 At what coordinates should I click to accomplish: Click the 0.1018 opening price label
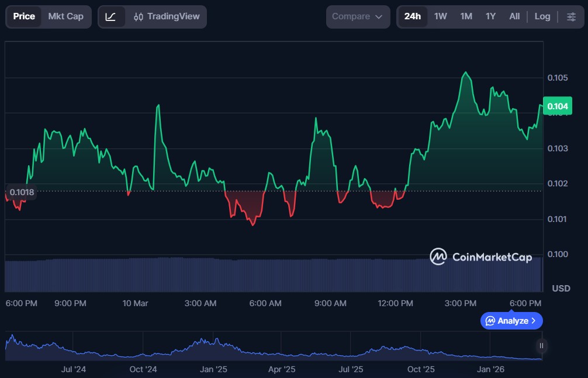(x=22, y=192)
